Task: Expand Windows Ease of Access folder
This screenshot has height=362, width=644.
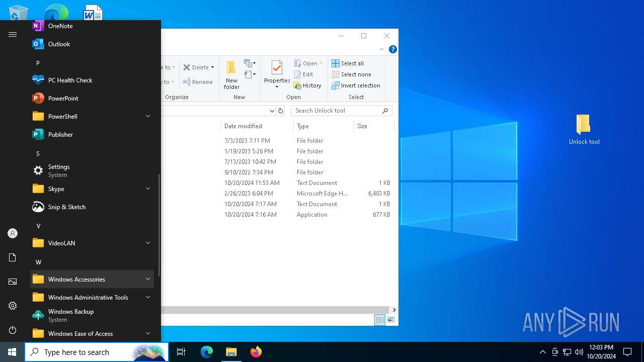Action: 92,333
